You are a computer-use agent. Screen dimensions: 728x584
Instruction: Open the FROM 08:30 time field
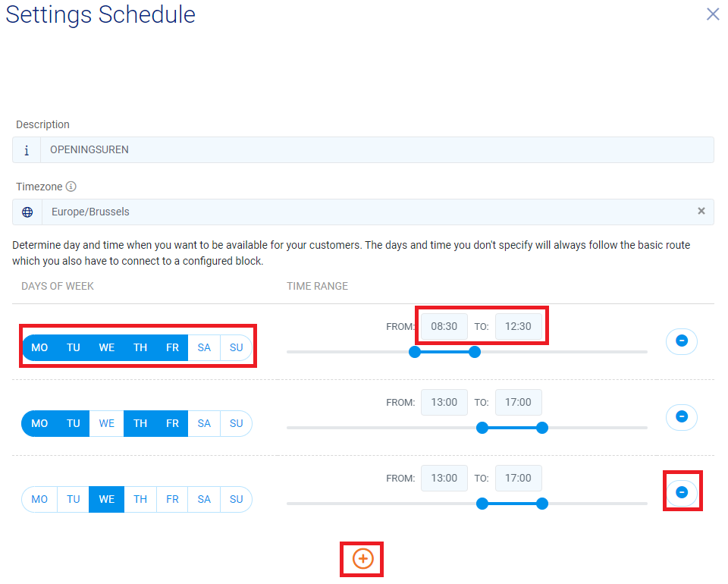pos(444,326)
